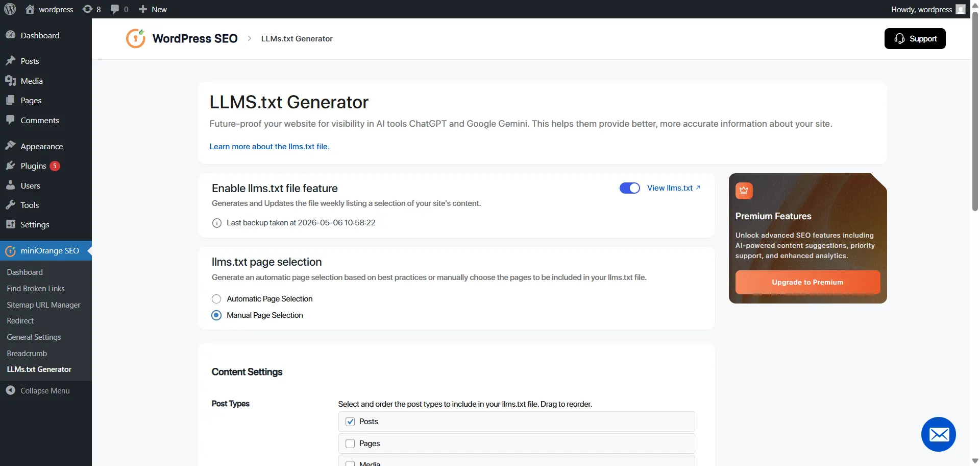Click 'Last backup taken at 2026-05-06 10:58:22' text
980x466 pixels.
pyautogui.click(x=301, y=223)
